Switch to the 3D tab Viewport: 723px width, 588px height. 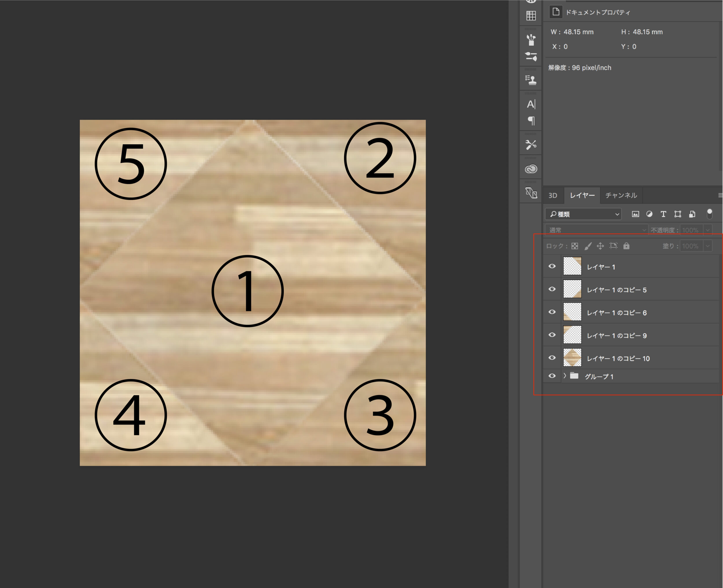pos(553,195)
